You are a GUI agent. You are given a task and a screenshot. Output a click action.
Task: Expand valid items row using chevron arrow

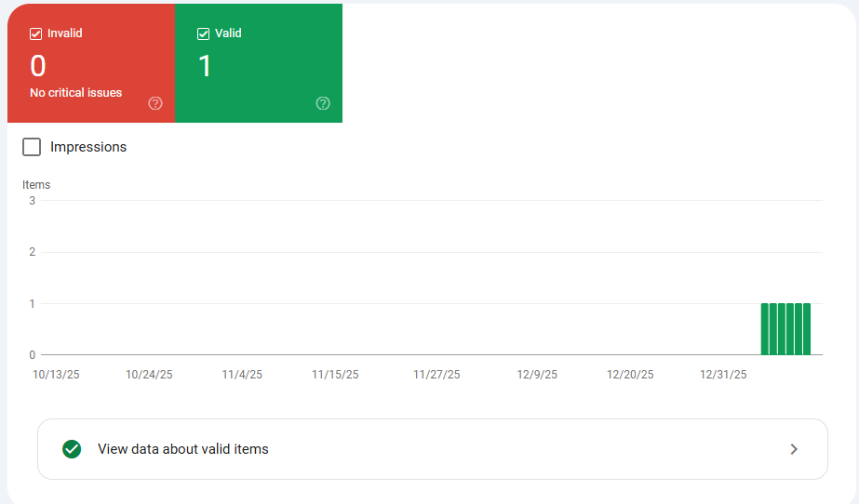tap(794, 449)
